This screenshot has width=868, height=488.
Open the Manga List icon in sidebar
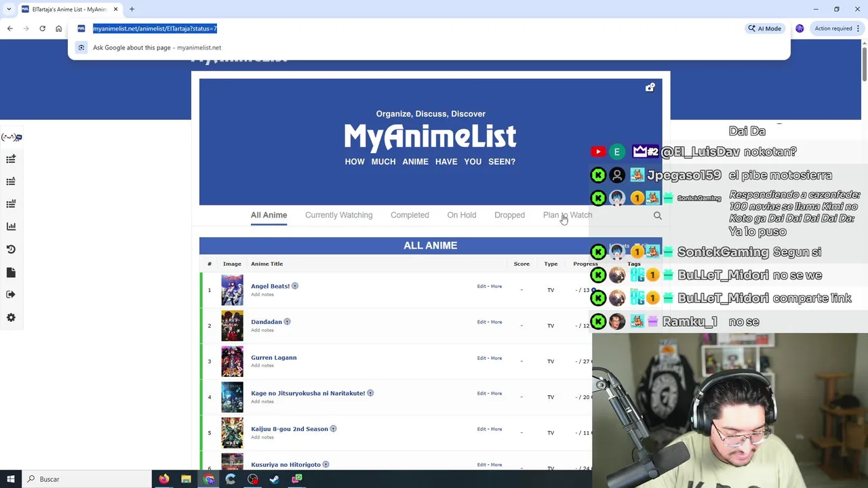[11, 204]
